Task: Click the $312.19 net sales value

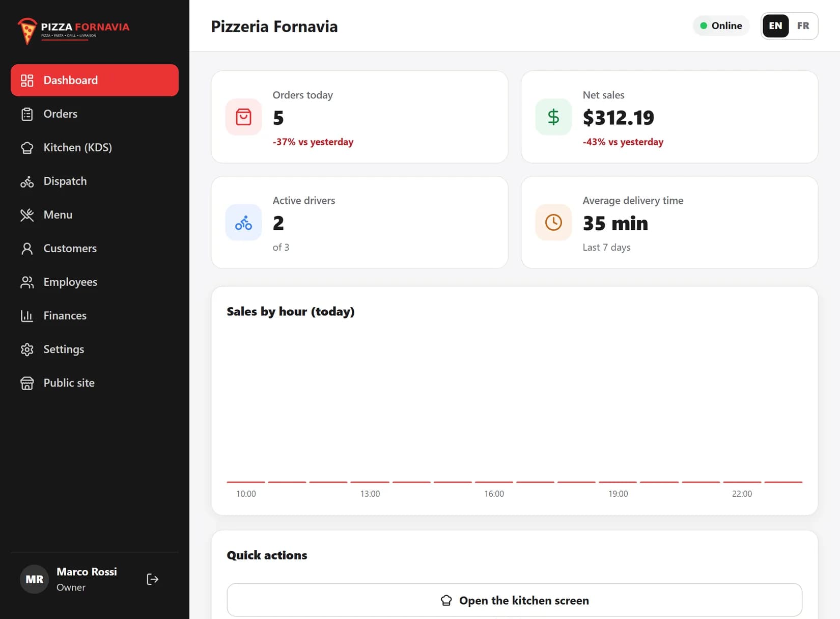Action: (x=618, y=118)
